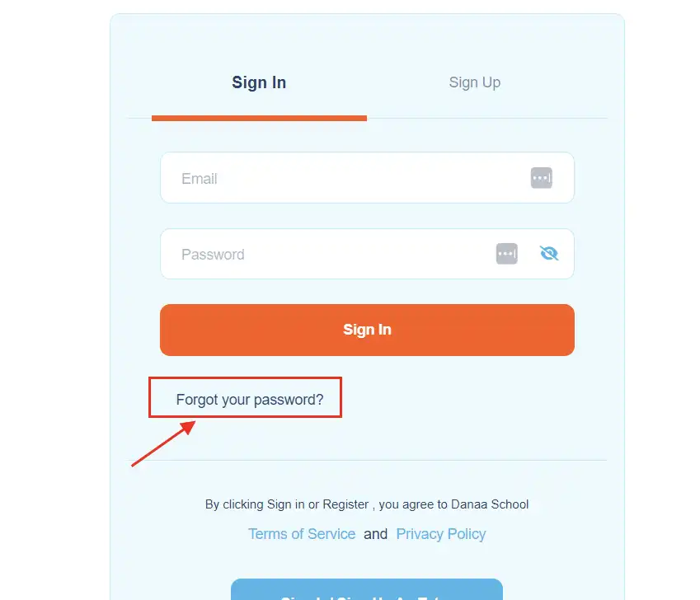The height and width of the screenshot is (600, 700).
Task: Switch to the Sign Up tab
Action: coord(474,82)
